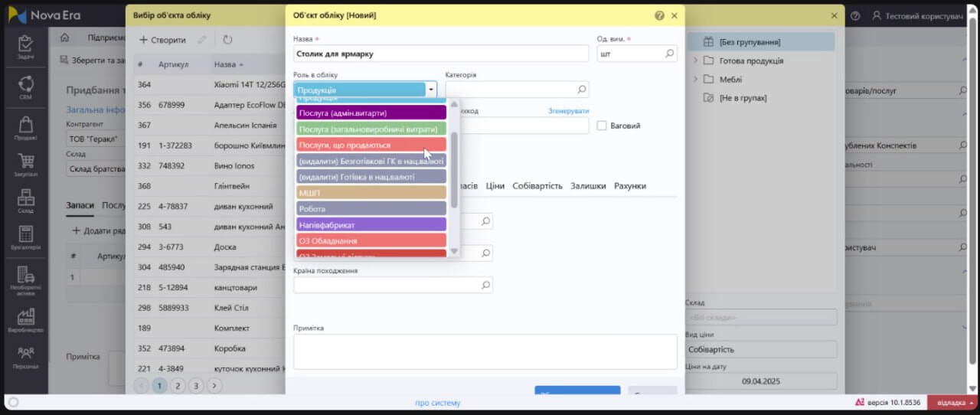This screenshot has width=980, height=415.
Task: Click the refresh icon in Вибір об'єкта обліку
Action: coord(227,40)
